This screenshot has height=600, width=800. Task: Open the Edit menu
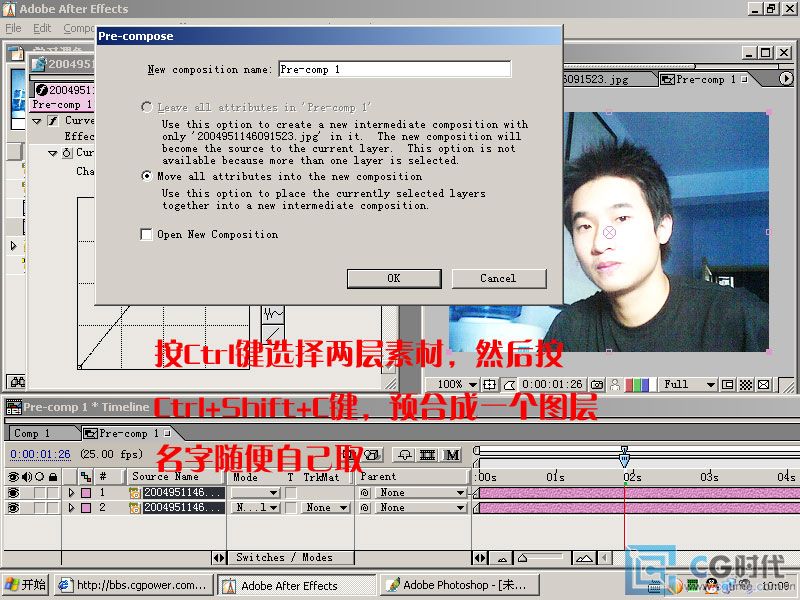point(42,28)
